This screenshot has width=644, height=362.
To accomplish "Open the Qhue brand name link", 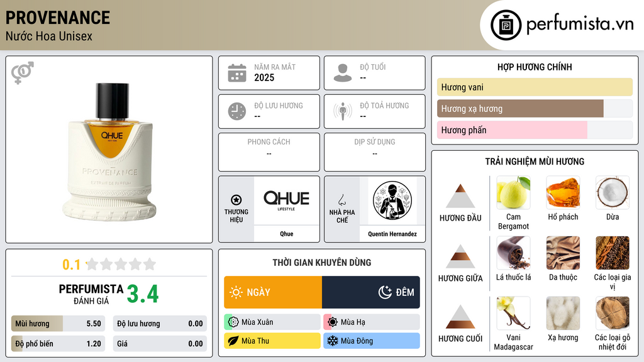I will coord(286,234).
